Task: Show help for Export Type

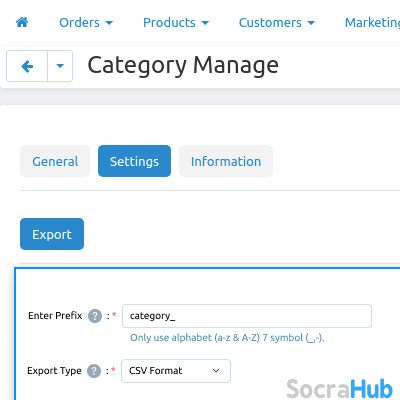Action: tap(94, 371)
